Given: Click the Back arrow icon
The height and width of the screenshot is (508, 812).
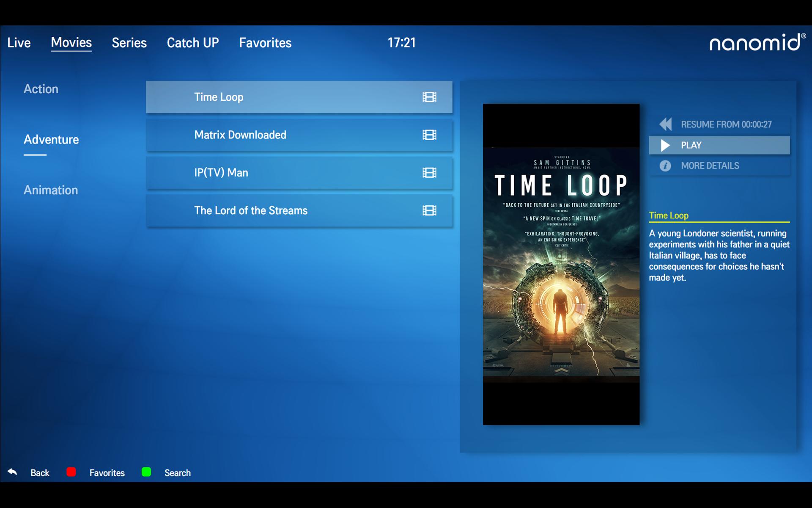Looking at the screenshot, I should [12, 472].
